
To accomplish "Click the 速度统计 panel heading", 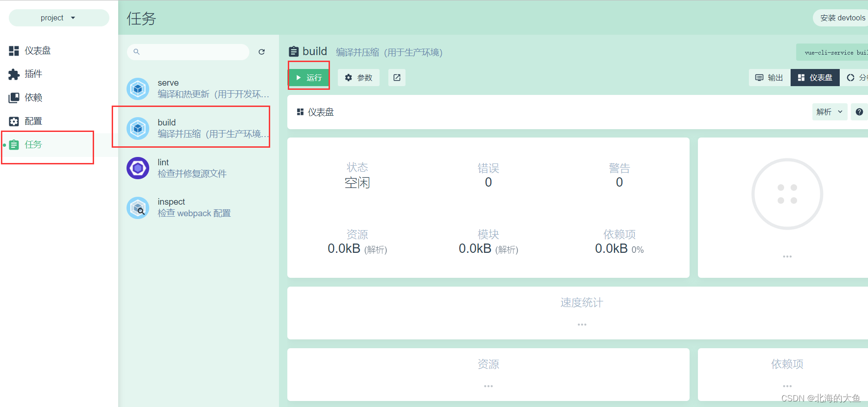I will tap(582, 303).
